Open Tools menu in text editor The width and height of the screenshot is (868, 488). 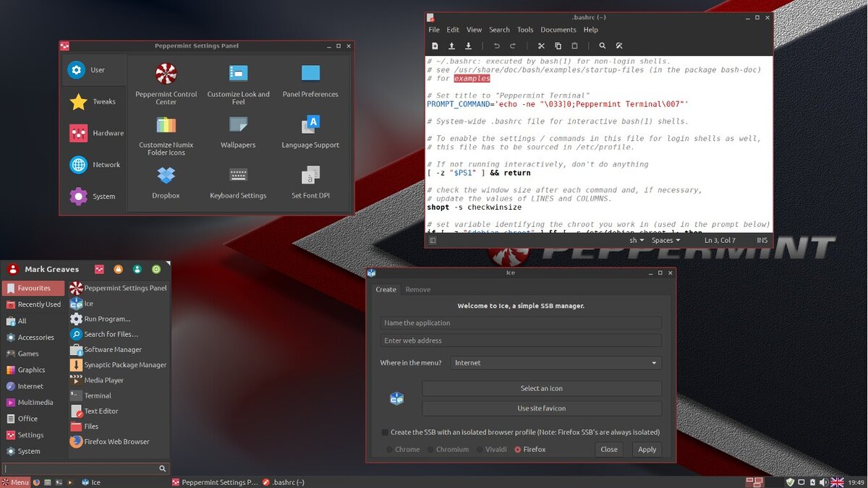(525, 30)
